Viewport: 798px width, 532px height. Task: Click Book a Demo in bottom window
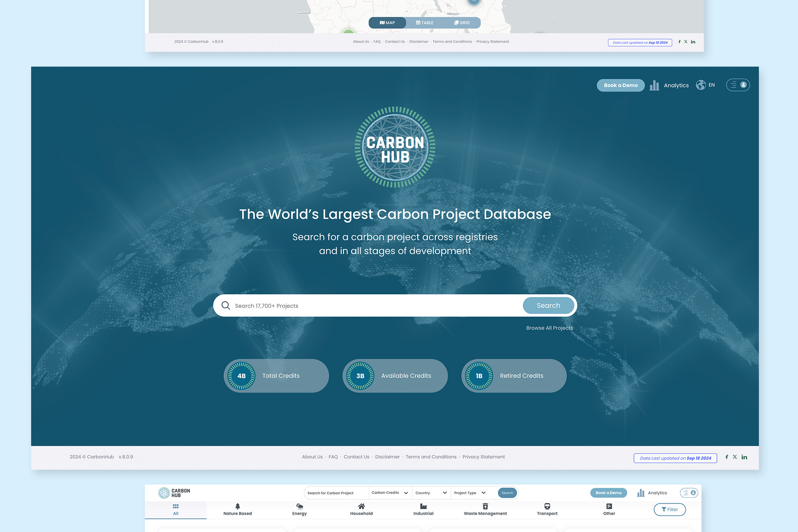click(608, 493)
